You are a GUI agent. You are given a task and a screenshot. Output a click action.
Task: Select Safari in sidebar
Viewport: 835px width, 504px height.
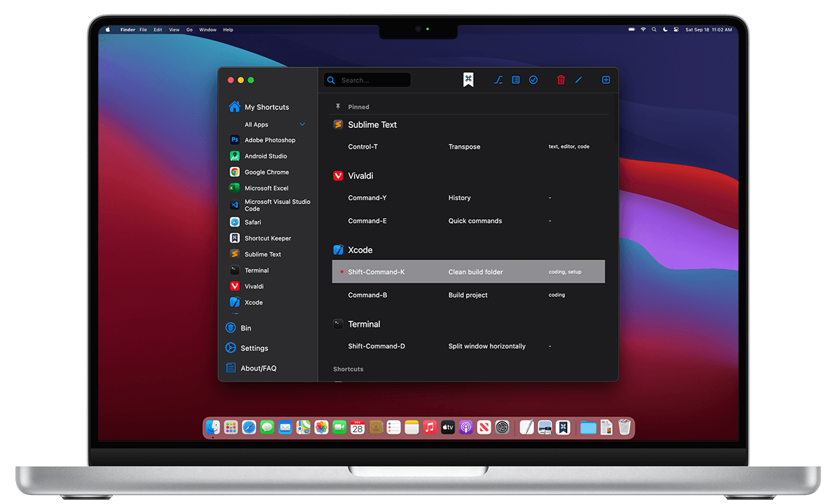(246, 222)
